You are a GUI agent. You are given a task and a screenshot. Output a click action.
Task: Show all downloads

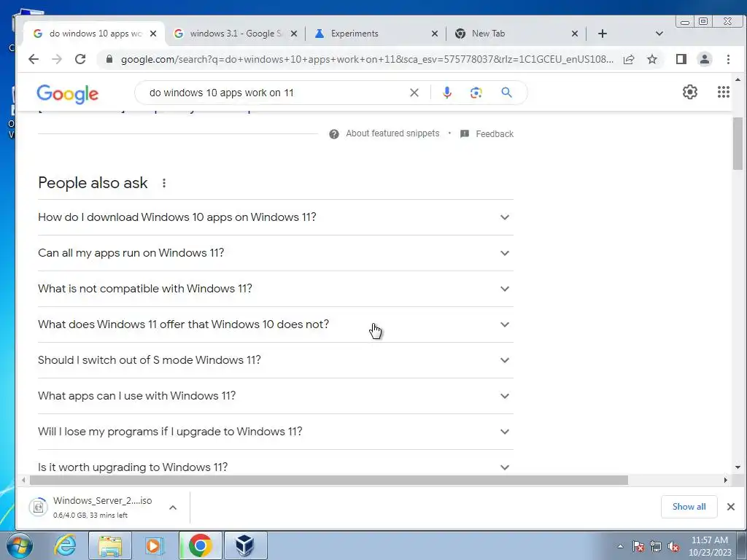pyautogui.click(x=689, y=507)
